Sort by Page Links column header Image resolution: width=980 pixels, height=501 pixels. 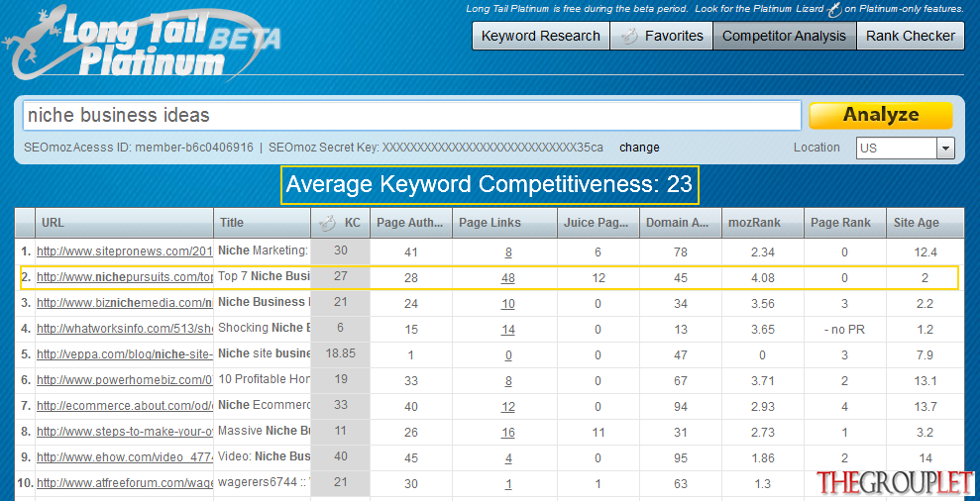[x=504, y=223]
